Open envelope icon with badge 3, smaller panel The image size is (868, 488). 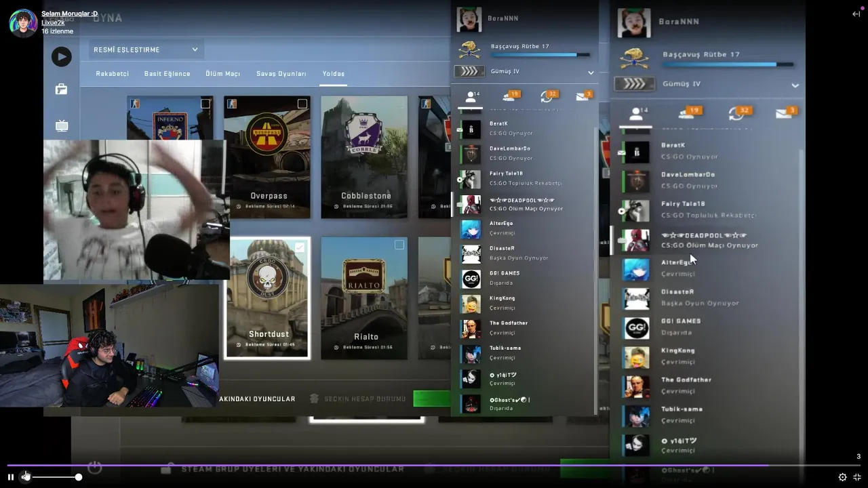point(583,97)
